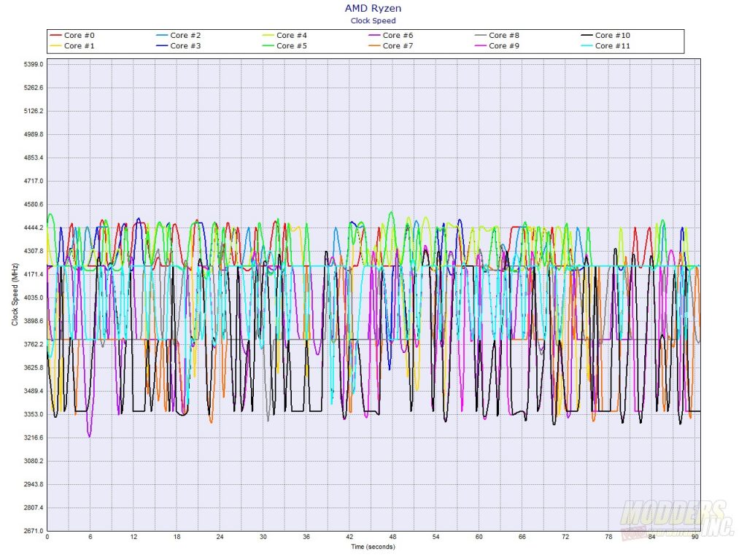Click the 3762.2 y-axis value
The image size is (747, 560).
(34, 344)
